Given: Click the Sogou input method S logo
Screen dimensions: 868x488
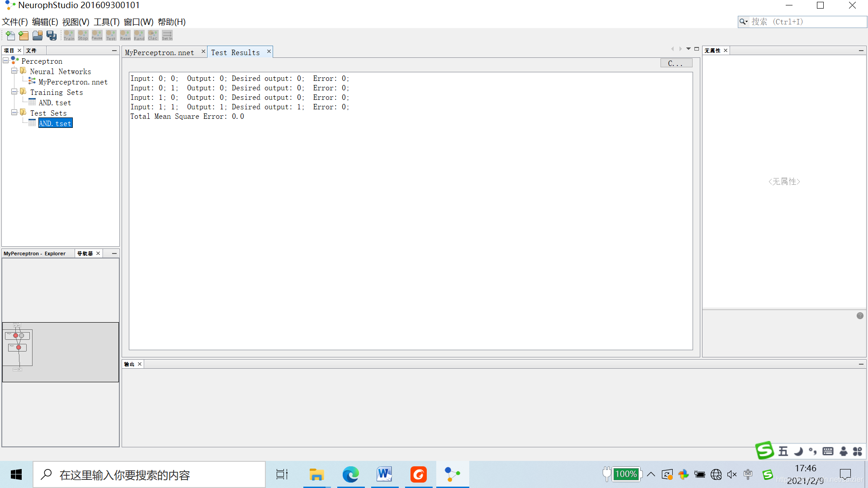Looking at the screenshot, I should coord(764,450).
